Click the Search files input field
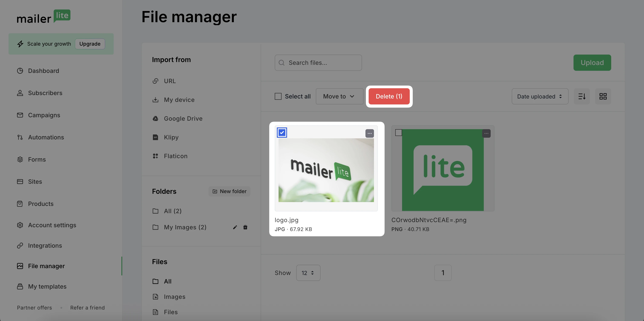 (x=318, y=62)
